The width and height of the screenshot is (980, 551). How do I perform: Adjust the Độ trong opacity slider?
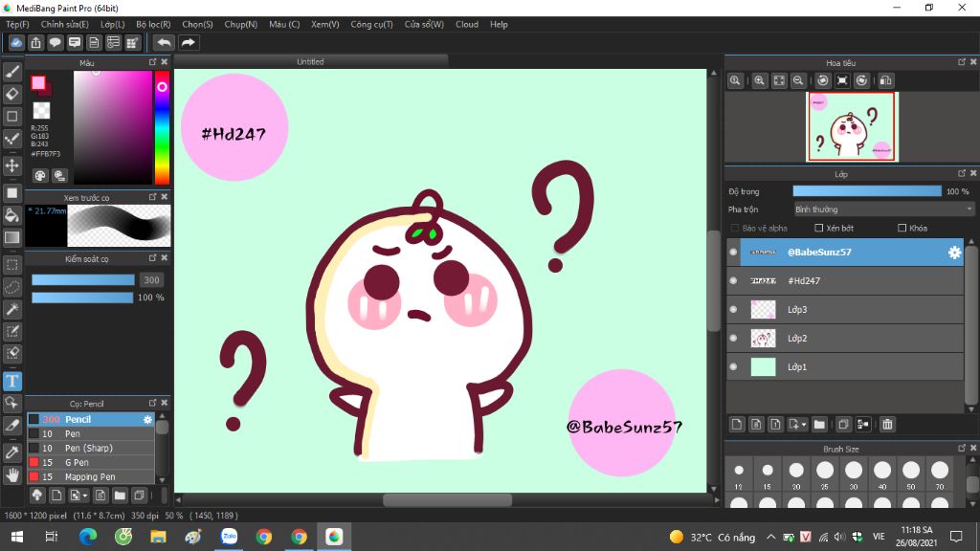[867, 191]
